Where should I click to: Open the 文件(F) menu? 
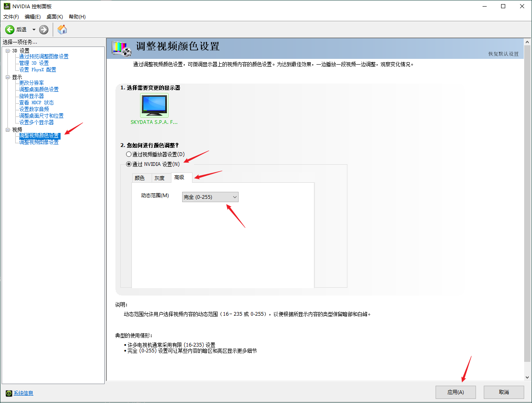(x=11, y=17)
